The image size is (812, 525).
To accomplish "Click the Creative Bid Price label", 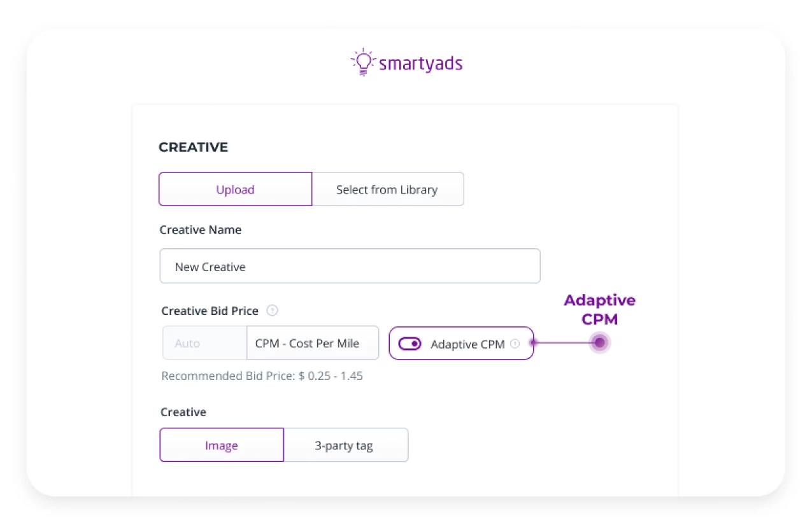I will click(x=210, y=311).
